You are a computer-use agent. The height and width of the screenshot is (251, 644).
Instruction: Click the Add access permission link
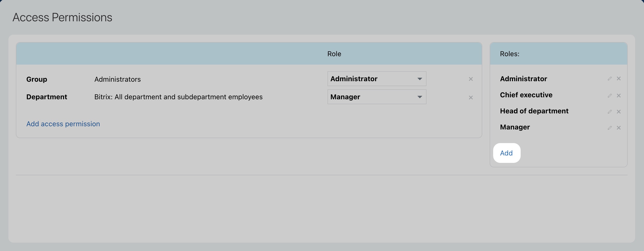[x=63, y=124]
